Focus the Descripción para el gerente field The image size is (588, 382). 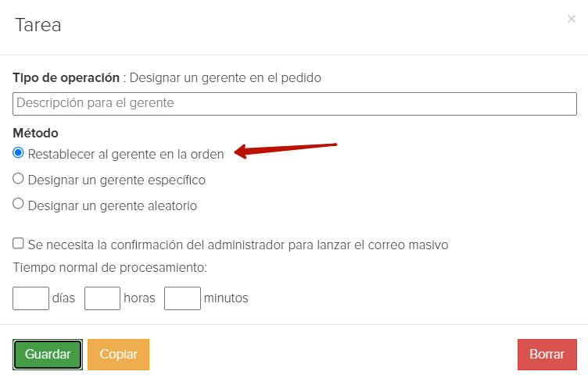point(294,104)
